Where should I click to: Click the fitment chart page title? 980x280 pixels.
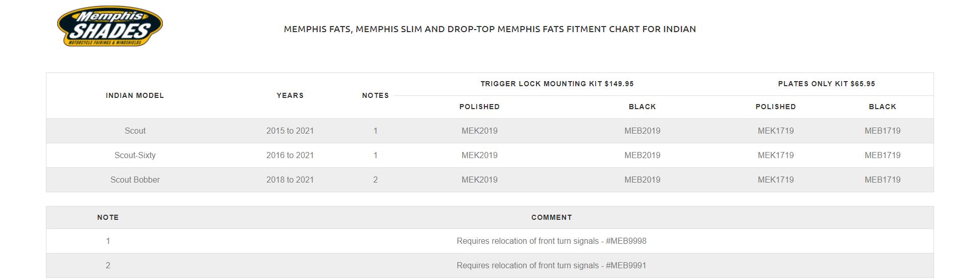489,29
